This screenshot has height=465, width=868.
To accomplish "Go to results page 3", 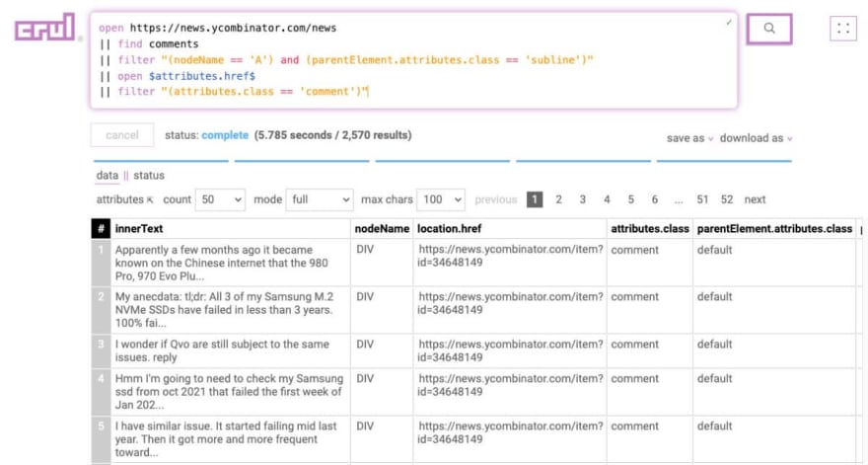I will (x=582, y=199).
